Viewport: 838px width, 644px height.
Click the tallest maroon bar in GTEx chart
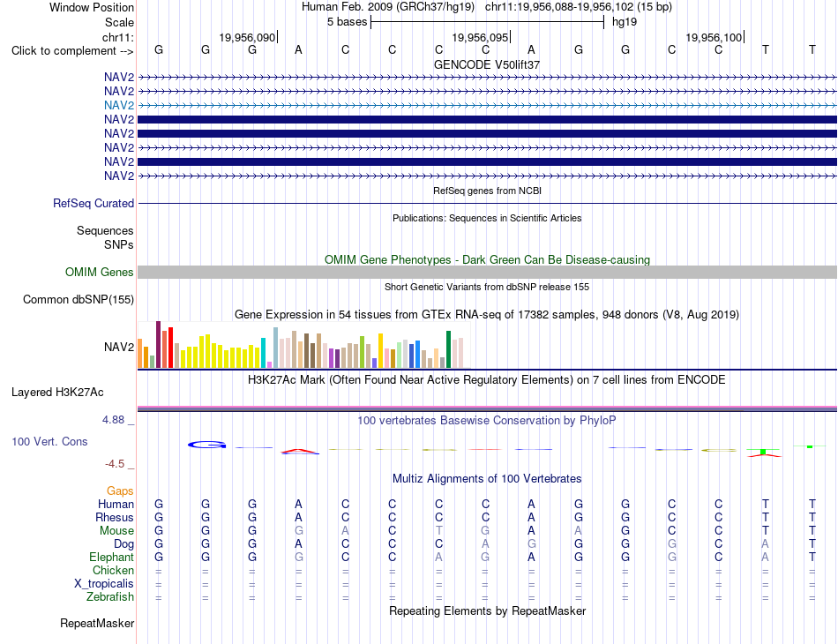(158, 345)
